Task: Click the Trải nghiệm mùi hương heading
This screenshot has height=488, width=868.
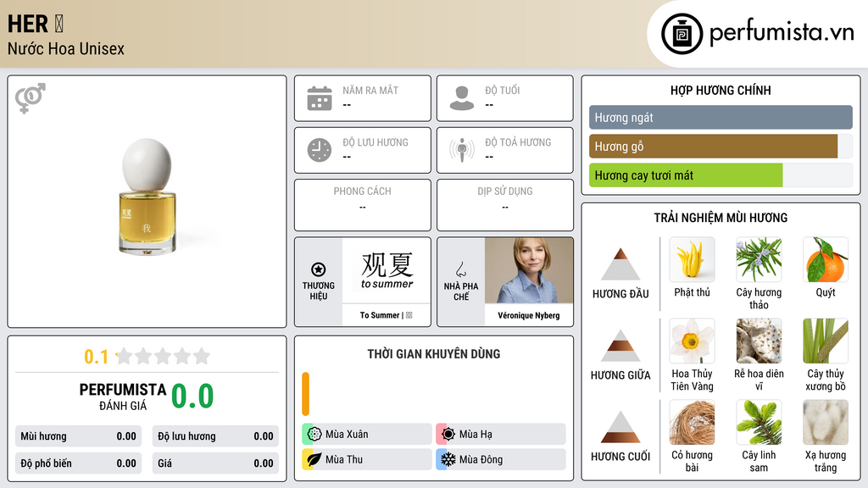Action: 721,218
